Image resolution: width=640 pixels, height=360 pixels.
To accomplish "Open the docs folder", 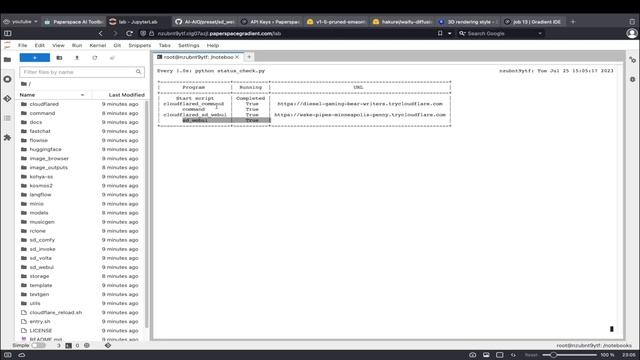I will pos(36,122).
